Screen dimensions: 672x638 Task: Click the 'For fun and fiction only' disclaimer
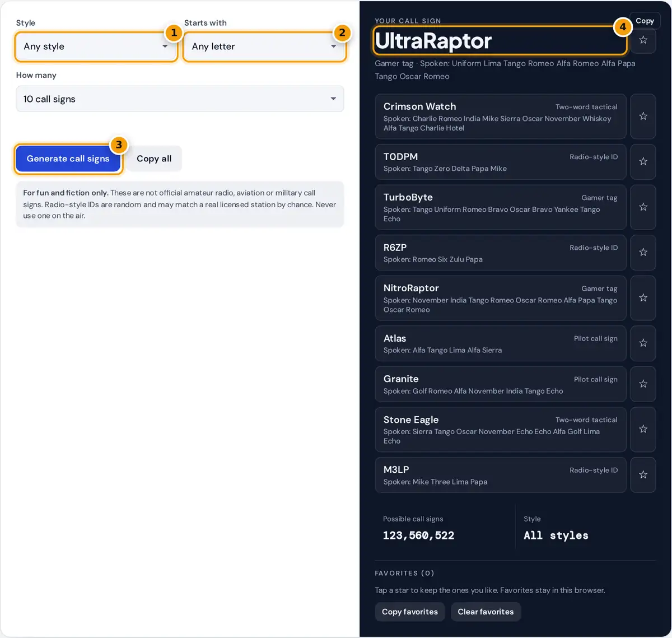[180, 204]
